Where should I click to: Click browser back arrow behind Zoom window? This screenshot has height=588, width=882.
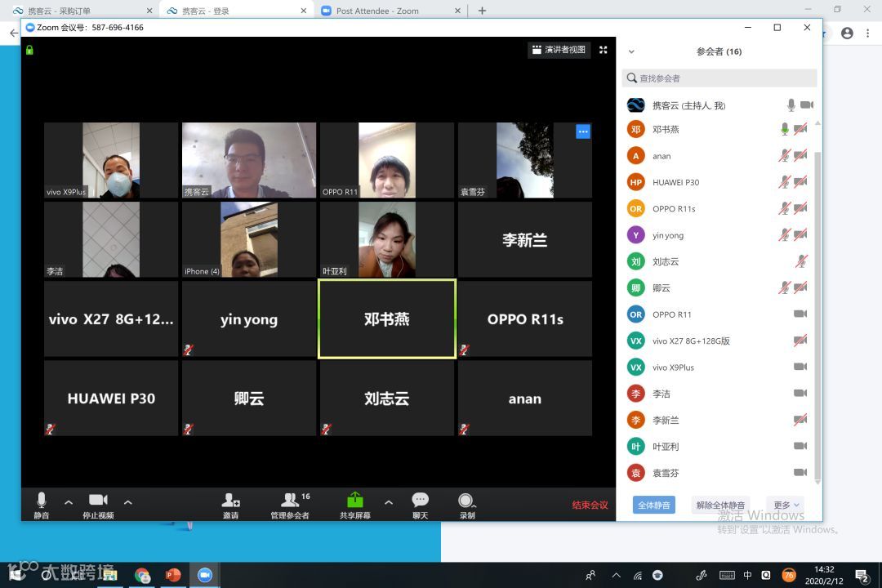[14, 33]
